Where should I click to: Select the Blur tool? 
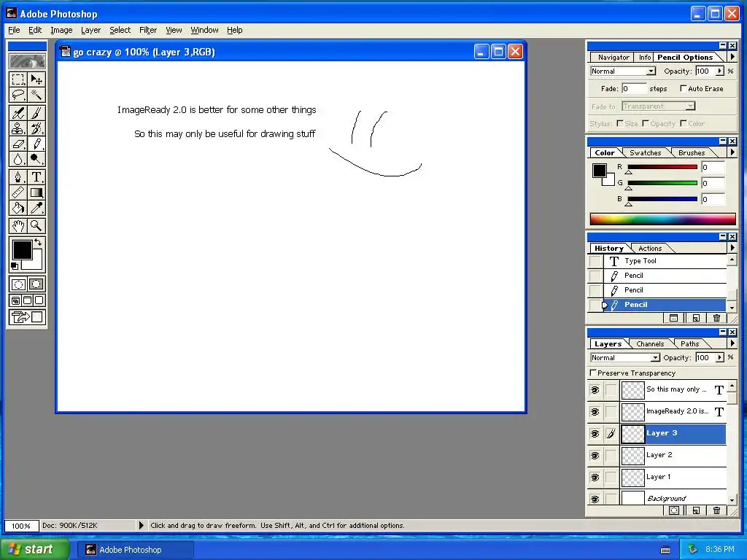[x=18, y=159]
